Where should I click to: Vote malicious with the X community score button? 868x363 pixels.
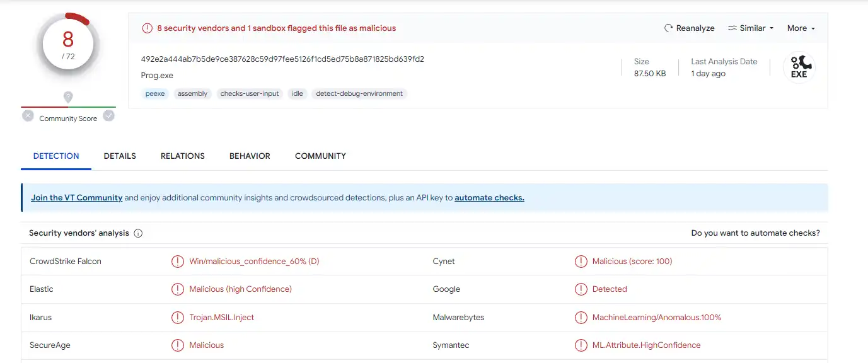tap(28, 116)
